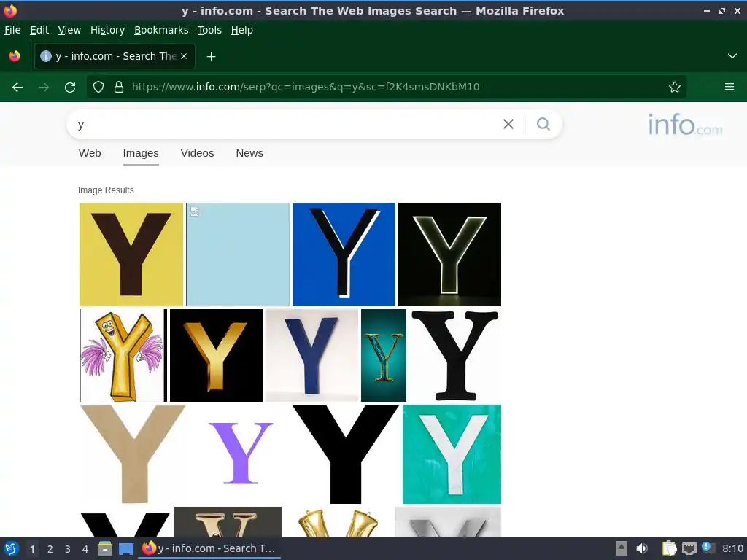
Task: Open the broken light blue placeholder image
Action: click(238, 254)
